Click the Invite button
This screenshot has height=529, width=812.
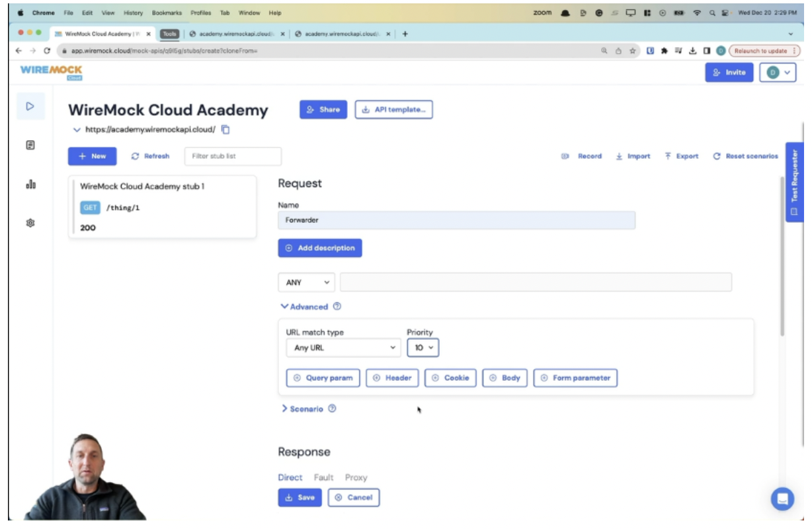729,73
